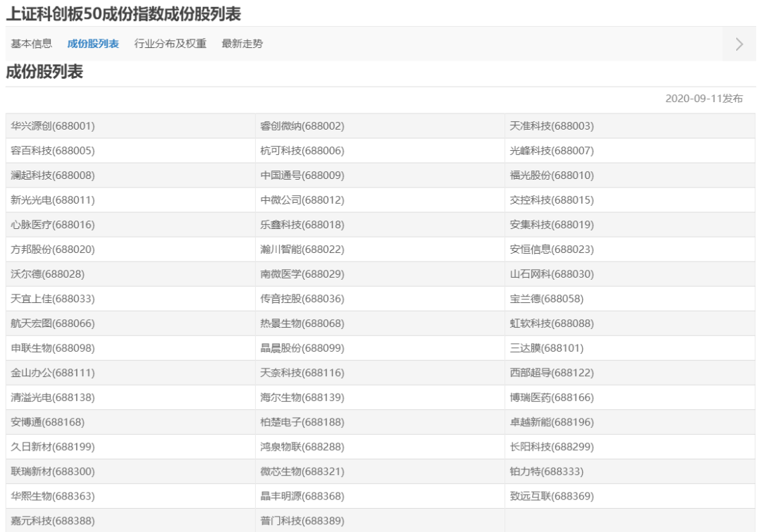
Task: Select 中国通号(688009) entry
Action: pyautogui.click(x=302, y=175)
